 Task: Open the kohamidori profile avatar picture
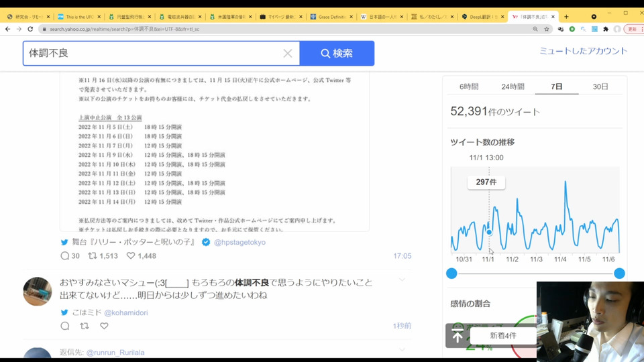pyautogui.click(x=38, y=292)
